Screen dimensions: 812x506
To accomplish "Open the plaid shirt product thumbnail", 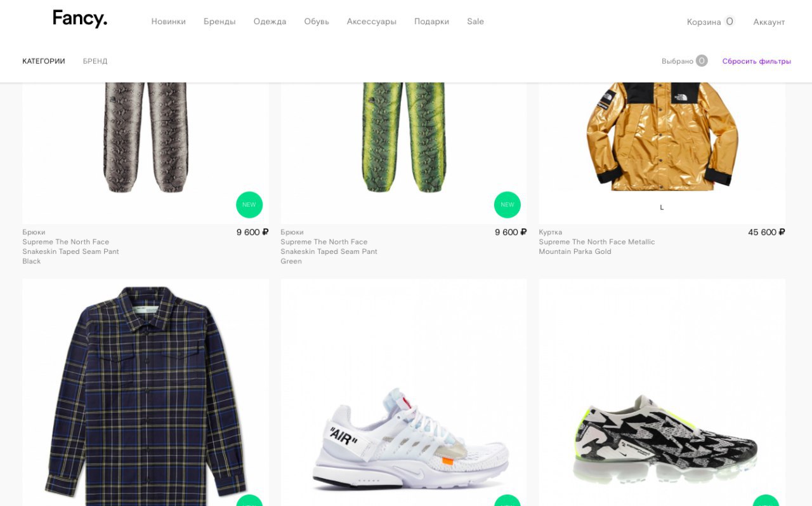I will (145, 392).
